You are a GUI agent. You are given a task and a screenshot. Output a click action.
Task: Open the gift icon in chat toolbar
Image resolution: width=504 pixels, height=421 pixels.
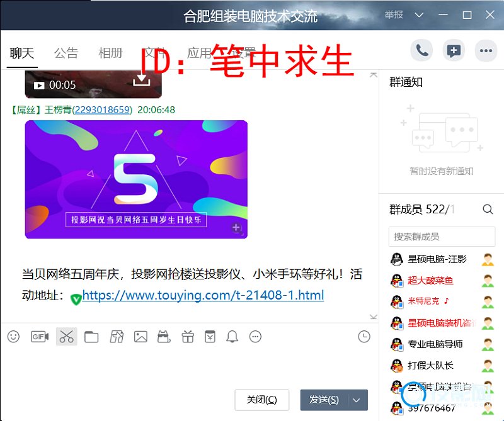(188, 337)
